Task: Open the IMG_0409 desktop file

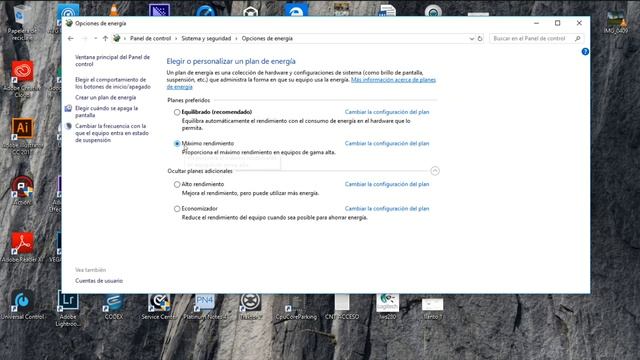Action: point(616,22)
